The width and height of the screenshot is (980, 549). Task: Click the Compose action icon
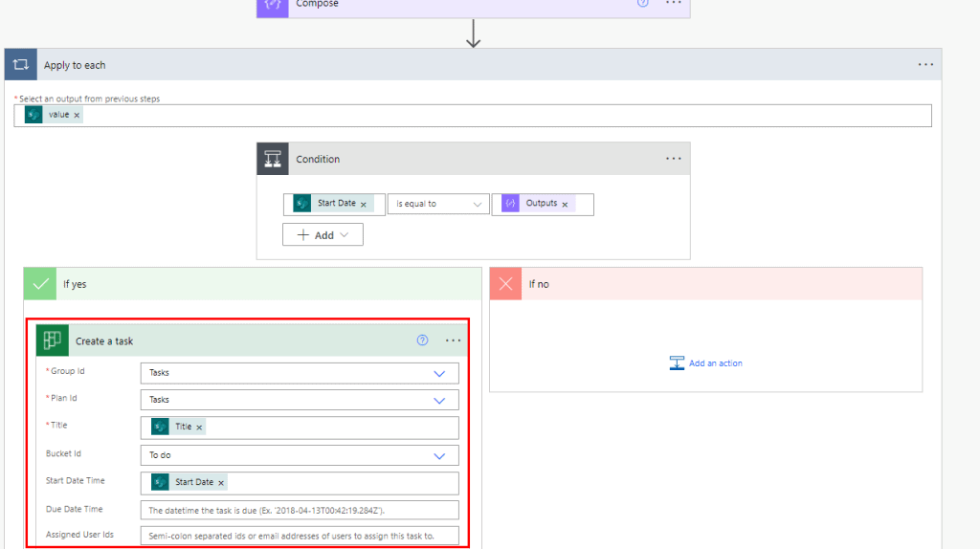(273, 7)
